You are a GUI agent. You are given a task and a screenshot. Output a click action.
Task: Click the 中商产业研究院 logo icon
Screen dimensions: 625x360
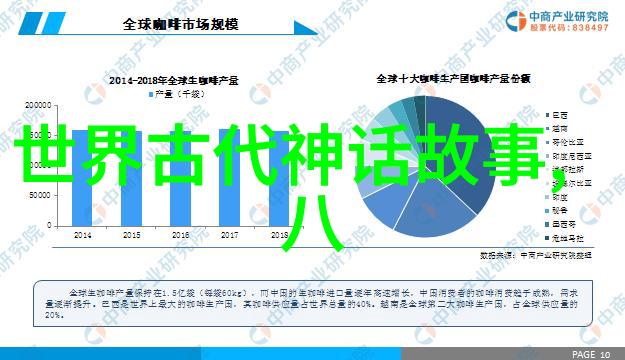516,21
